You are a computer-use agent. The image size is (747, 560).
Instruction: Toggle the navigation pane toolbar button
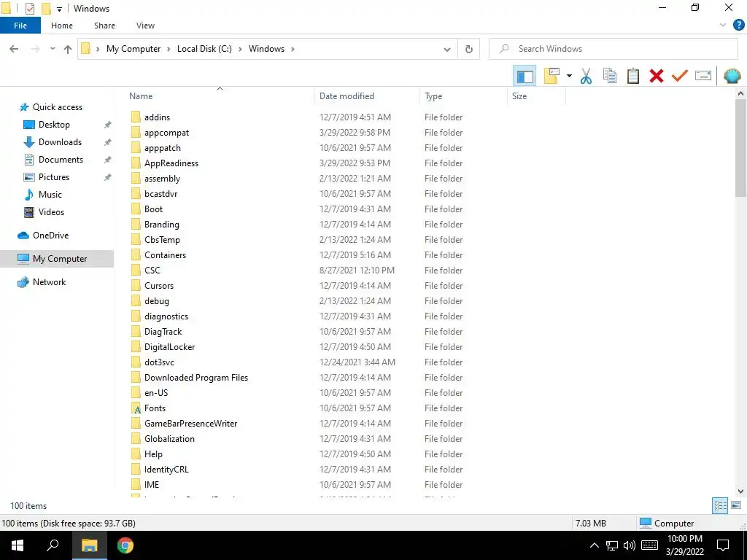525,76
